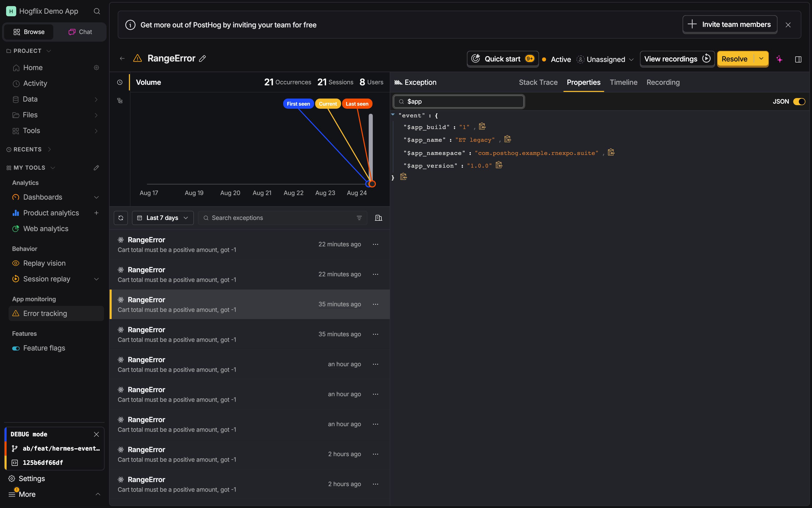The image size is (812, 508).
Task: Open Home settings gear icon
Action: pyautogui.click(x=96, y=68)
